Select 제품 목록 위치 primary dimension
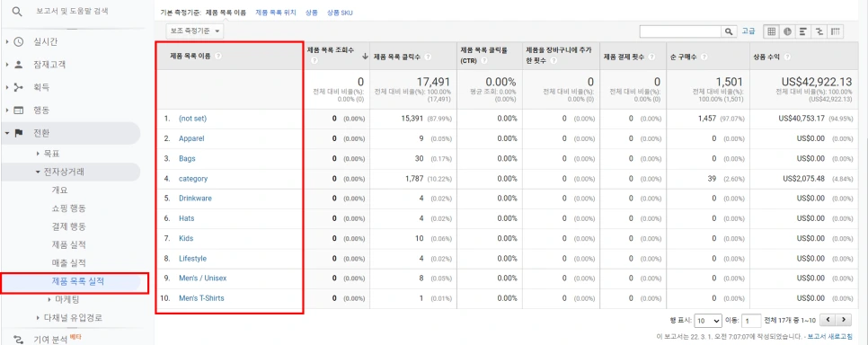Image resolution: width=868 pixels, height=345 pixels. [276, 13]
